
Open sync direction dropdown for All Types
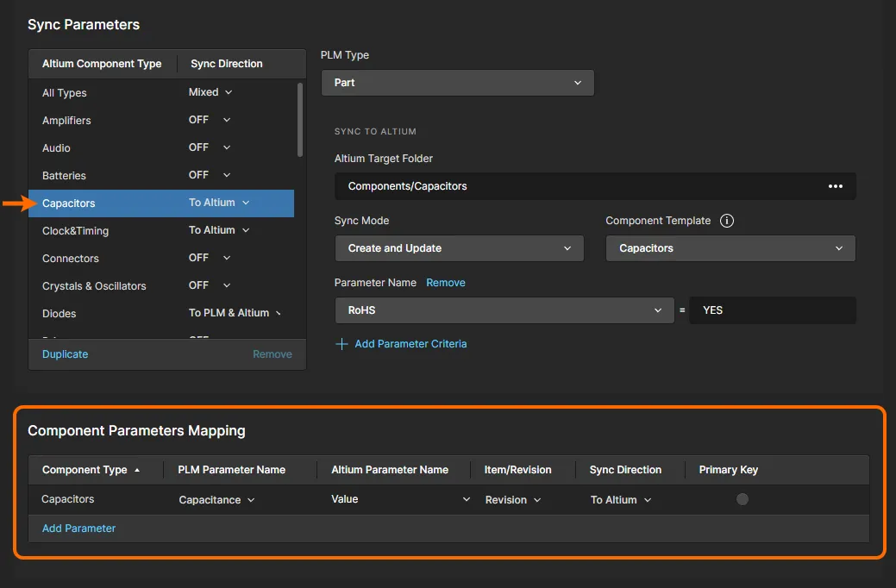pyautogui.click(x=210, y=92)
